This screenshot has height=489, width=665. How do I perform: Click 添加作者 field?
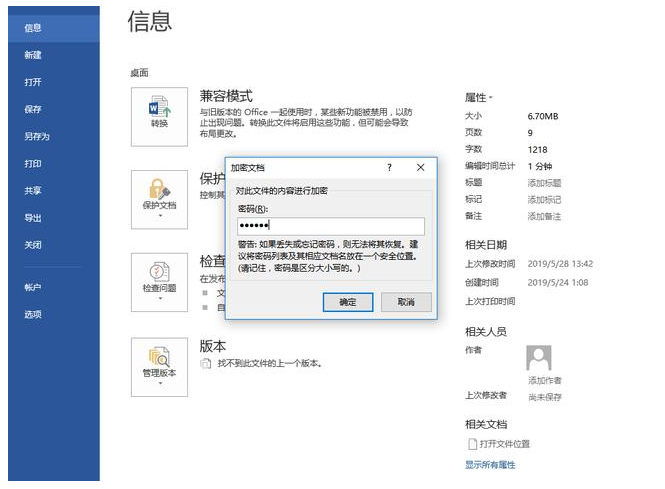545,380
